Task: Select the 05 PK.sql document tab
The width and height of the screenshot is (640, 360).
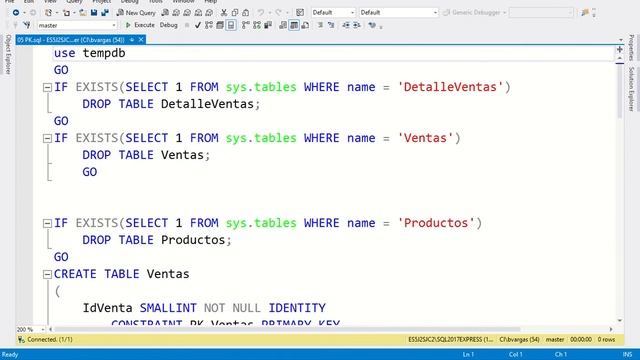Action: (x=71, y=40)
